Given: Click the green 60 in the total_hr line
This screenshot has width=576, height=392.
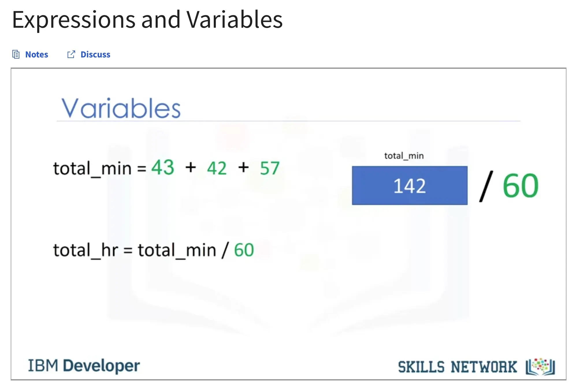Looking at the screenshot, I should pos(244,250).
